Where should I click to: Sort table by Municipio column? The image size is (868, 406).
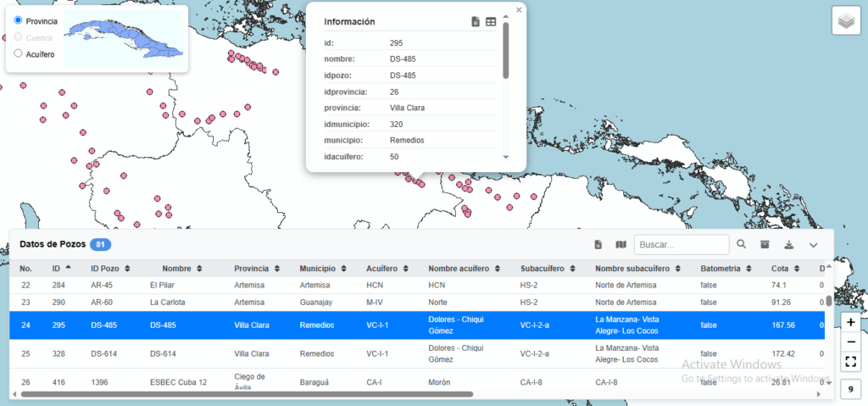click(323, 269)
